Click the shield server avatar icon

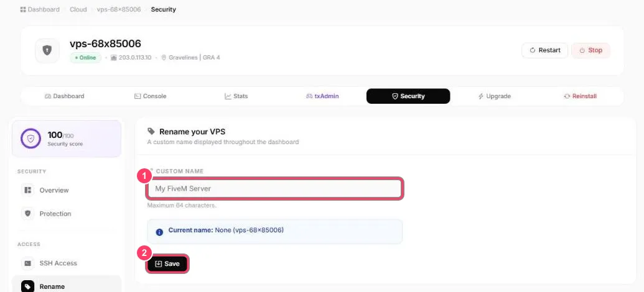tap(47, 50)
